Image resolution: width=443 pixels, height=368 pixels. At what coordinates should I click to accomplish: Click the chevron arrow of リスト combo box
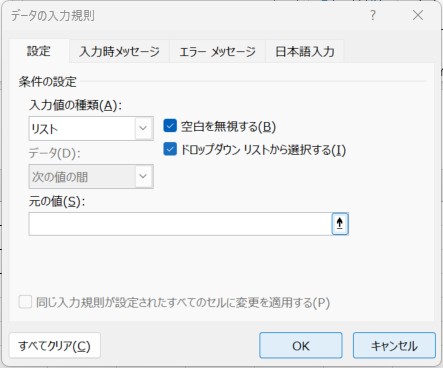[x=143, y=128]
